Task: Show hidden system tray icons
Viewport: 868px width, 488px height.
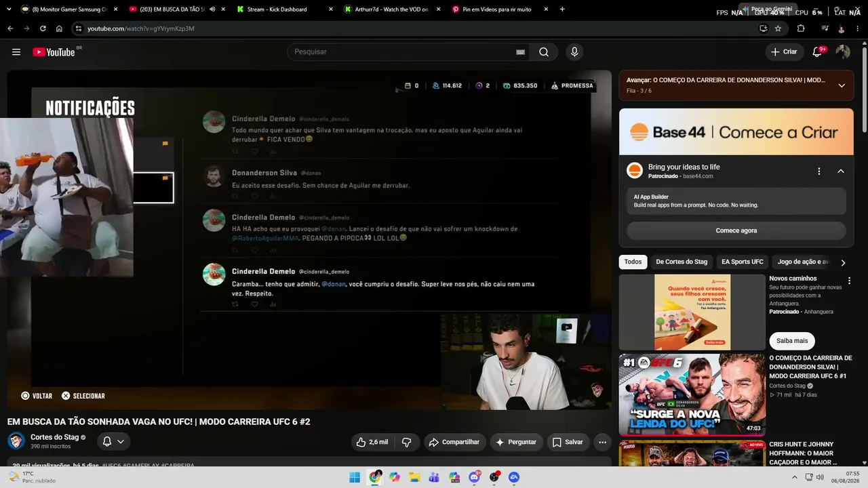Action: tap(795, 477)
